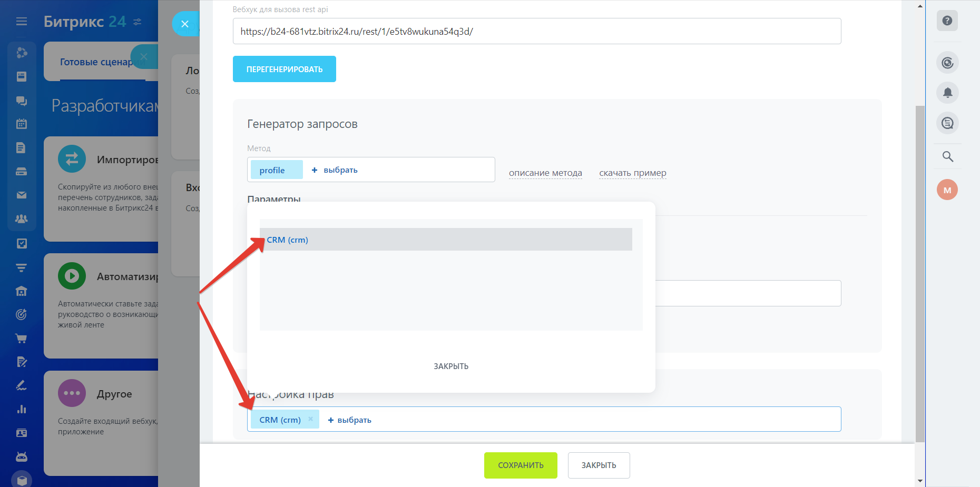The width and height of the screenshot is (980, 487).
Task: Click the webhook URL input field
Action: tap(537, 31)
